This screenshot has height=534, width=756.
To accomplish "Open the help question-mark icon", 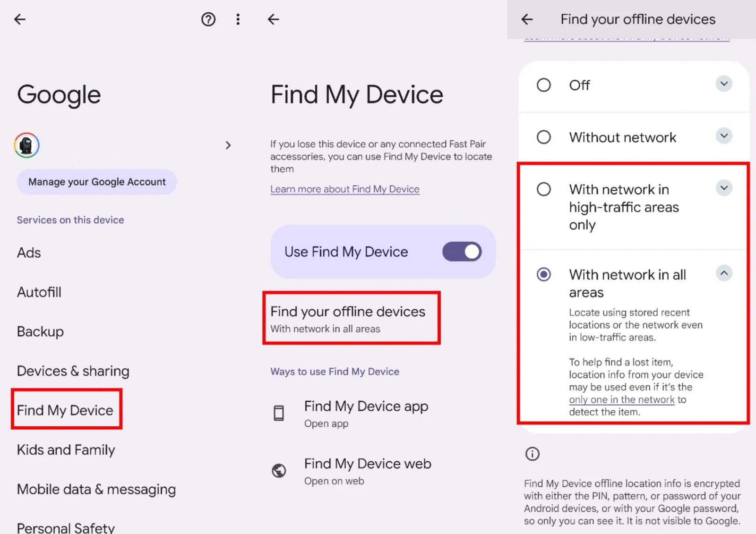I will (208, 19).
